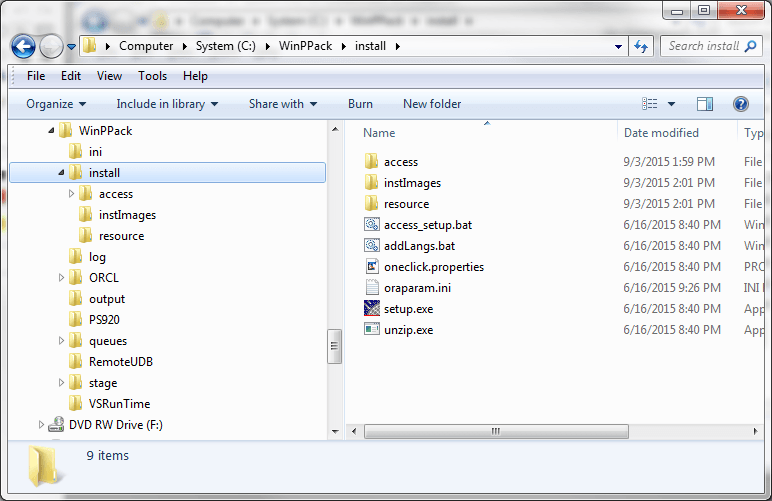
Task: Click the Forward navigation arrow button
Action: pos(51,47)
